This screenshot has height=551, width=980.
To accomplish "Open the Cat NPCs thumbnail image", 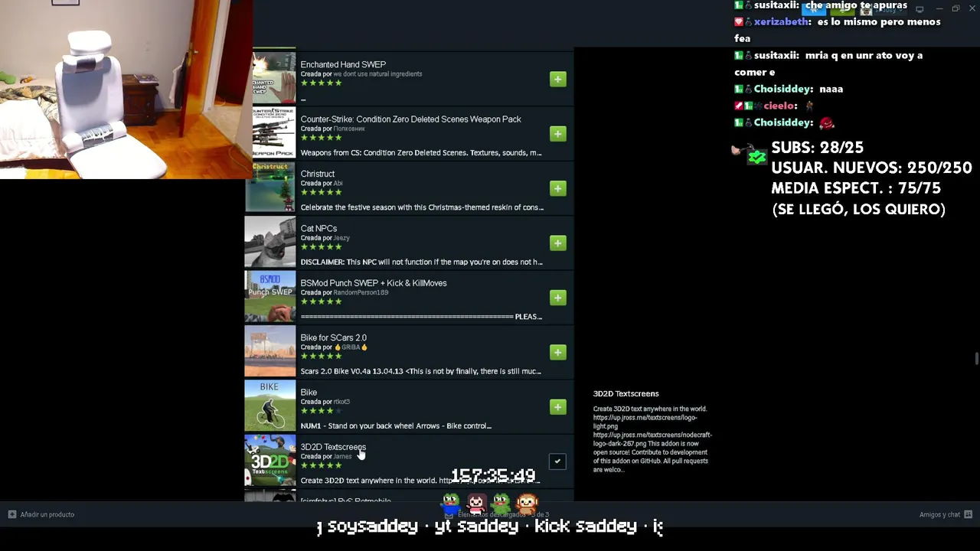I will (x=270, y=242).
